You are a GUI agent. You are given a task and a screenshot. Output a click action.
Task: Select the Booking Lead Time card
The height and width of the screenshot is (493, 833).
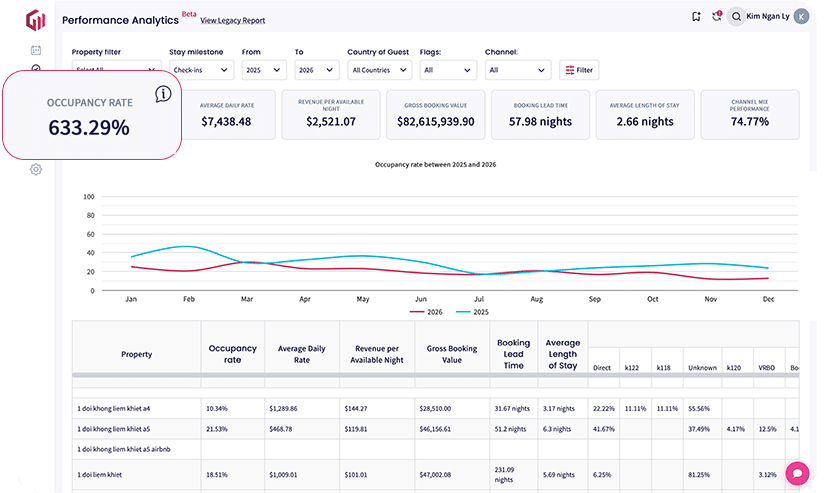[x=540, y=115]
